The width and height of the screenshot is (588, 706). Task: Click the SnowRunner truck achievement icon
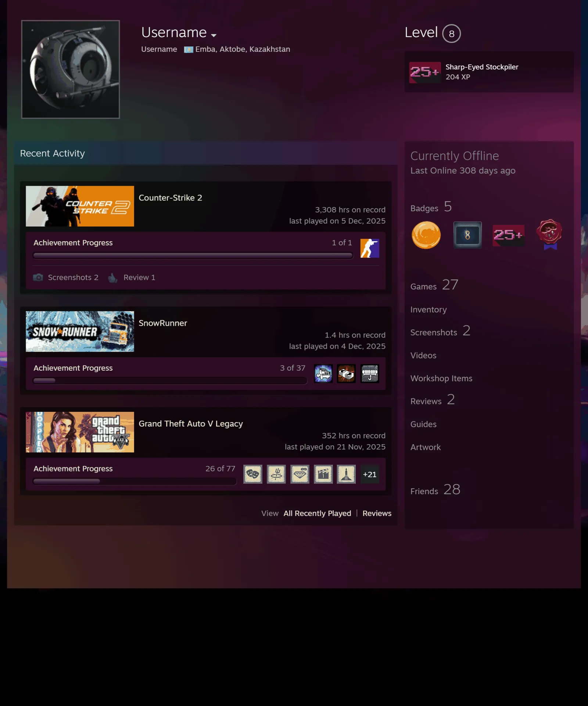pyautogui.click(x=323, y=374)
